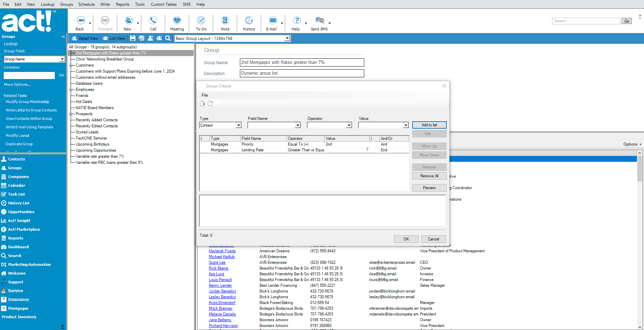Open Act! Insight in left navigation
The height and width of the screenshot is (330, 644).
point(19,221)
